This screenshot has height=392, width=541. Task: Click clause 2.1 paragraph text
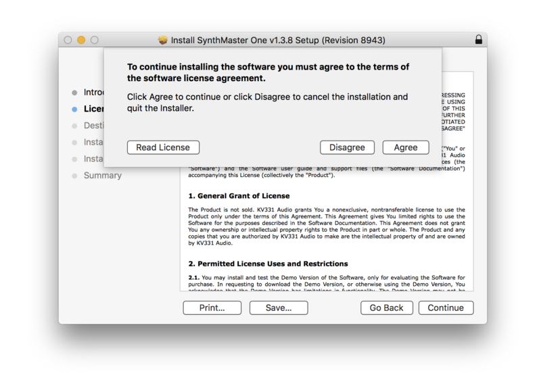click(x=327, y=283)
